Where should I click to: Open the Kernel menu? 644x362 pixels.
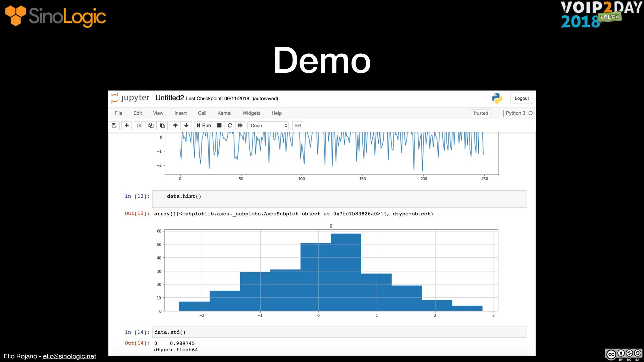tap(224, 113)
